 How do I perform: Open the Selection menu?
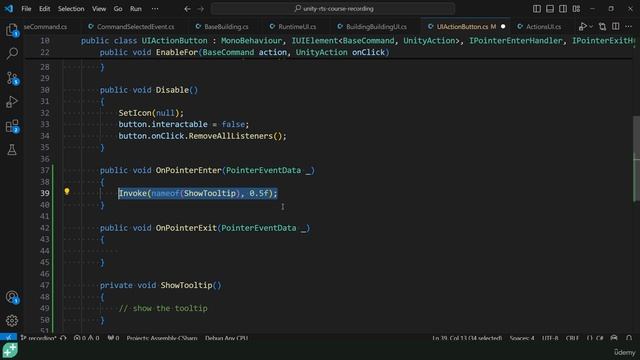coord(71,9)
